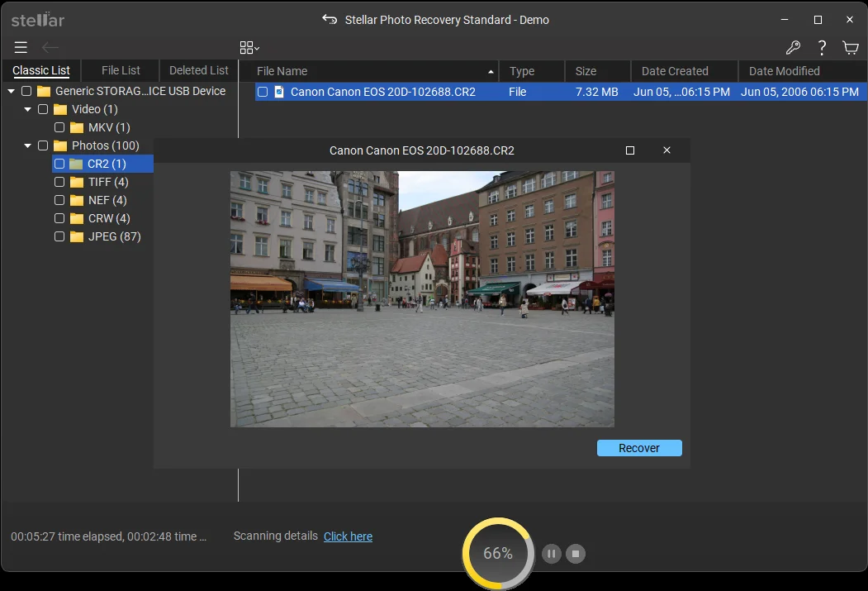This screenshot has height=591, width=868.
Task: Check the CR2 folder checkbox
Action: pos(59,164)
